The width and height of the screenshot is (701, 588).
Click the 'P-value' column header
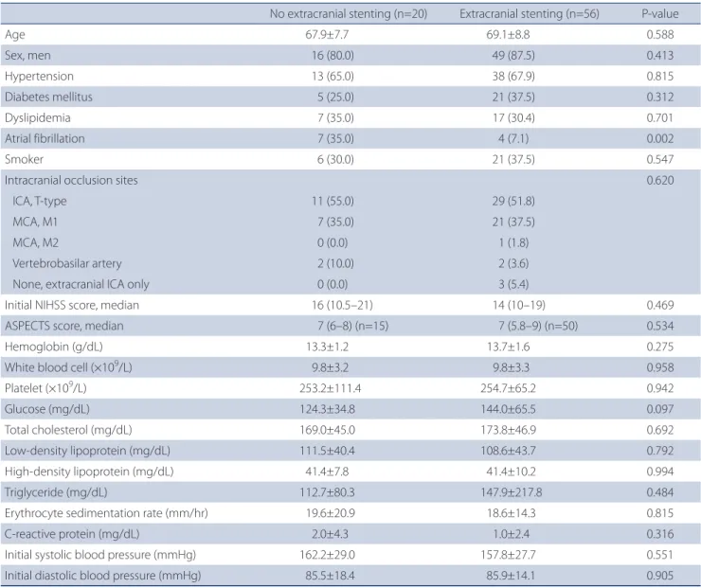660,14
